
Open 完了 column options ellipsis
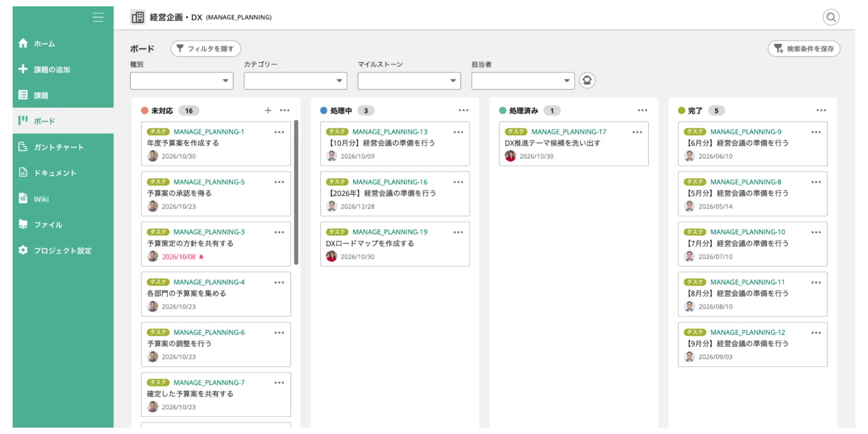click(821, 110)
